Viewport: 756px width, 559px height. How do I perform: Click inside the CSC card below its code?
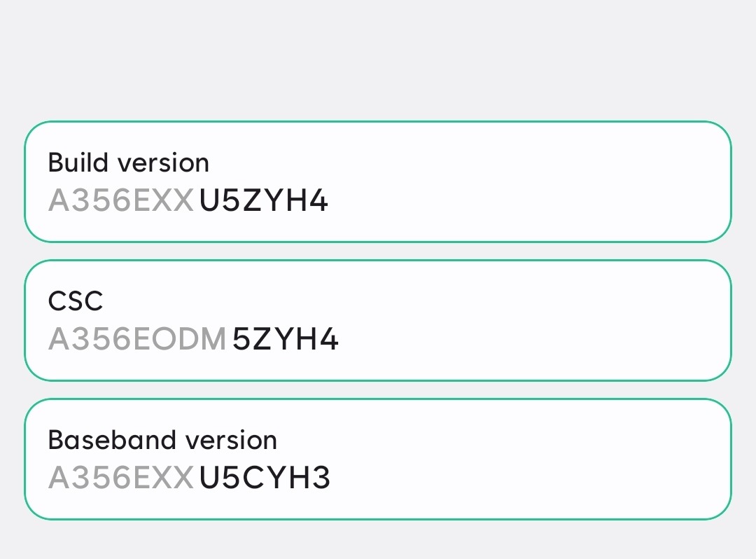(x=378, y=364)
